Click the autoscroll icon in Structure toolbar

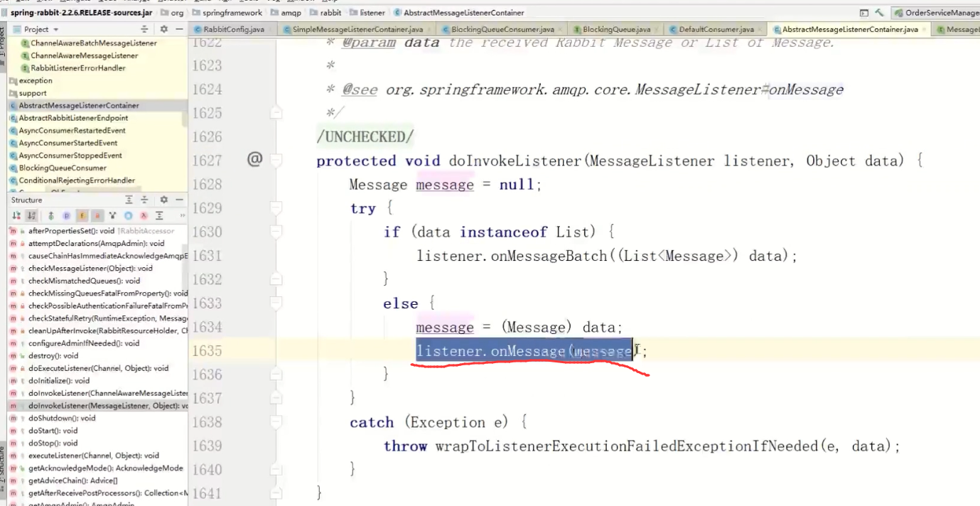coord(159,215)
